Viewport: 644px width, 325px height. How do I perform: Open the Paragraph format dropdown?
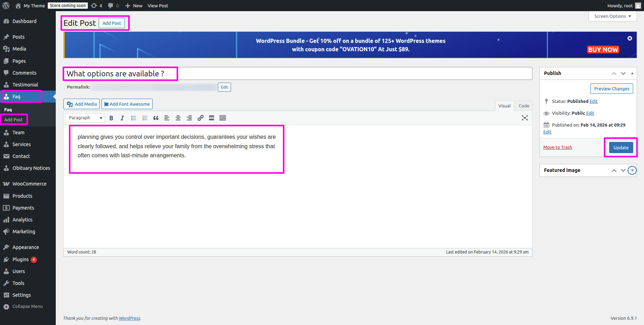[x=85, y=118]
